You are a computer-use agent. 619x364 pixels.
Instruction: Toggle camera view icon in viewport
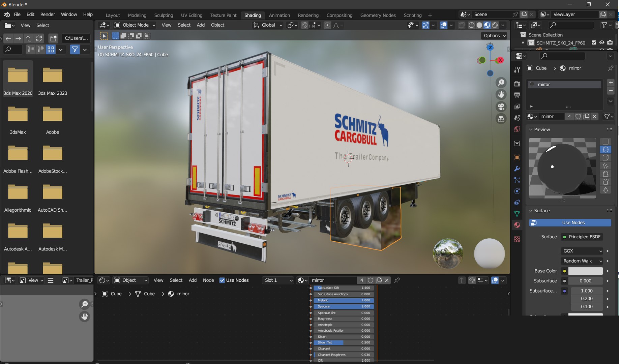click(x=501, y=107)
